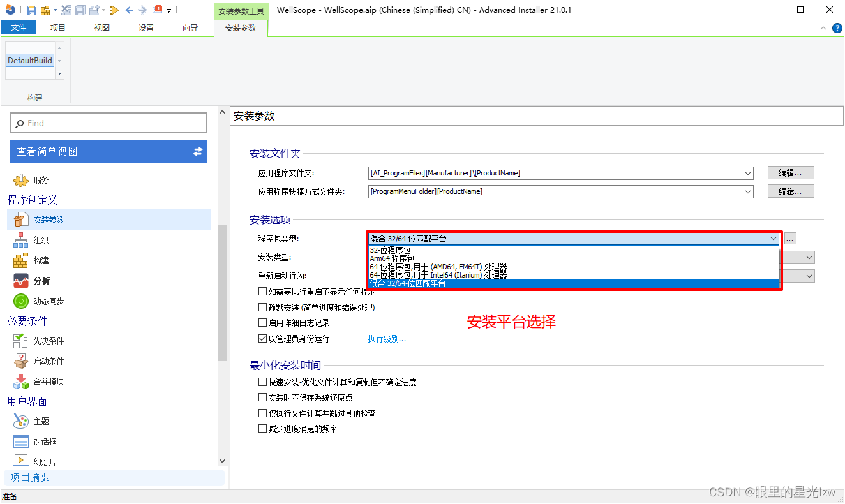The image size is (845, 504).
Task: Open 项目摘要 at the bottom of the sidebar
Action: pos(114,477)
